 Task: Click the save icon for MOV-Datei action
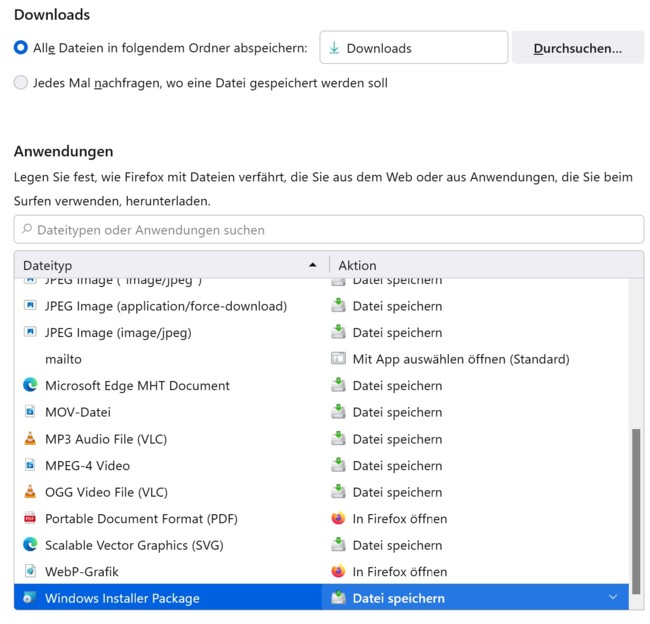[338, 412]
